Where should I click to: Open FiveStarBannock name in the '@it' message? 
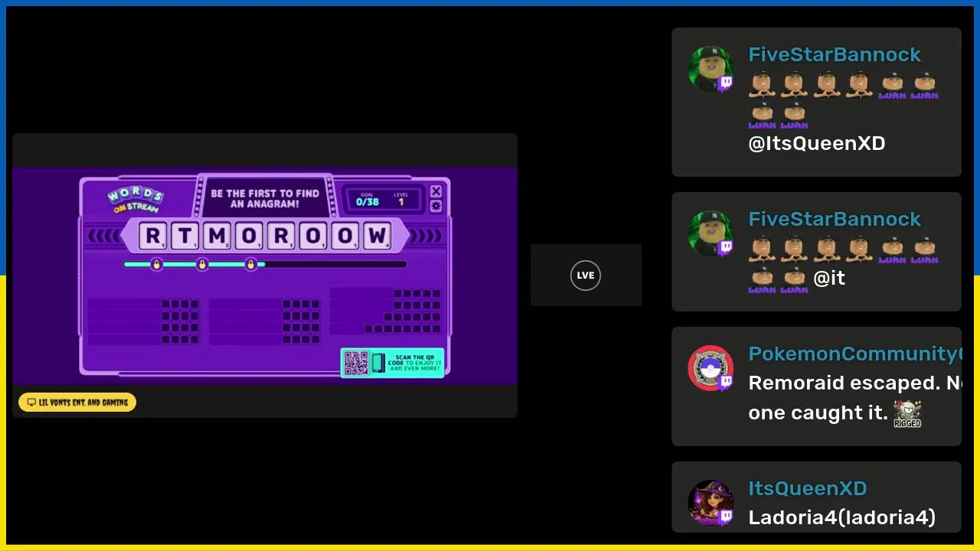coord(835,219)
